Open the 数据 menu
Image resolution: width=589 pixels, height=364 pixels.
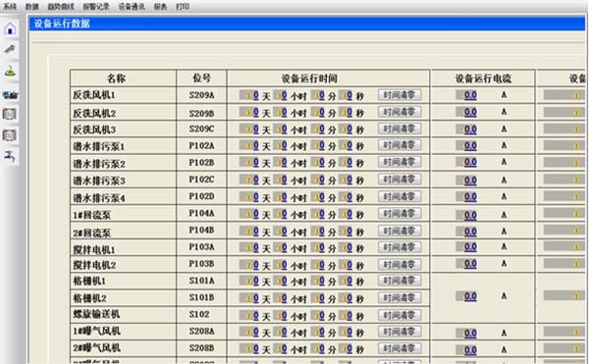click(x=32, y=7)
